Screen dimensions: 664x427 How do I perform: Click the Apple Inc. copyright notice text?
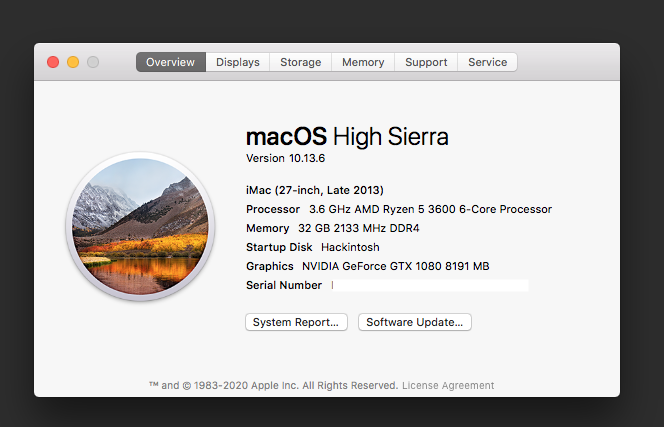point(273,385)
